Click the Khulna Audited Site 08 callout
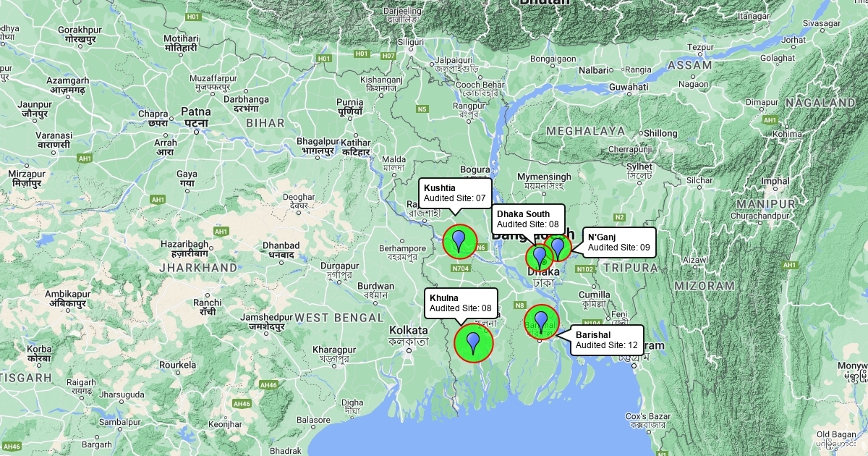This screenshot has height=456, width=868. click(x=461, y=303)
